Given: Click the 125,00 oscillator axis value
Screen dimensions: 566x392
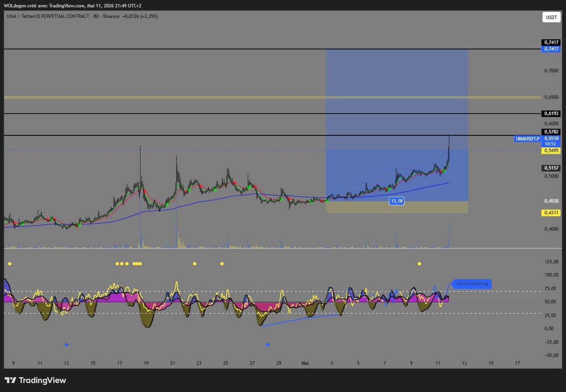Looking at the screenshot, I should [551, 261].
